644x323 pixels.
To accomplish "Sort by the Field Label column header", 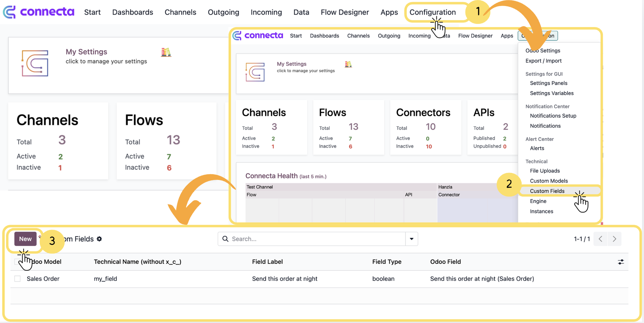I will [x=267, y=262].
